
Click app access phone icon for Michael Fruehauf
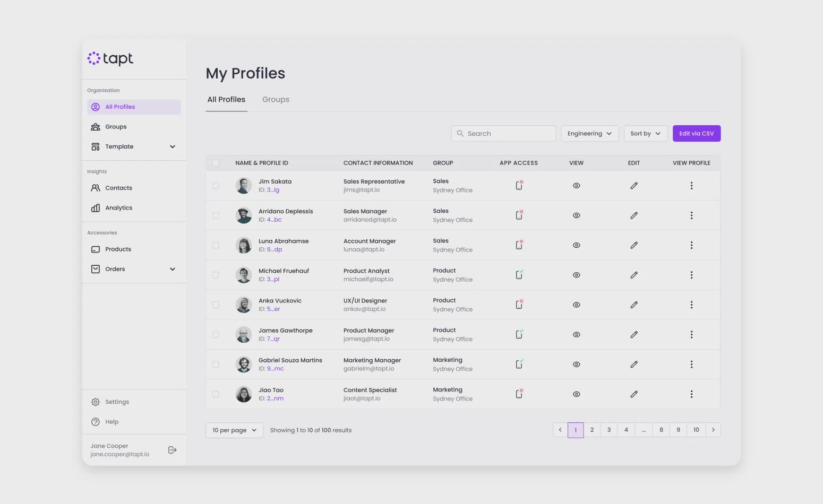pos(519,275)
